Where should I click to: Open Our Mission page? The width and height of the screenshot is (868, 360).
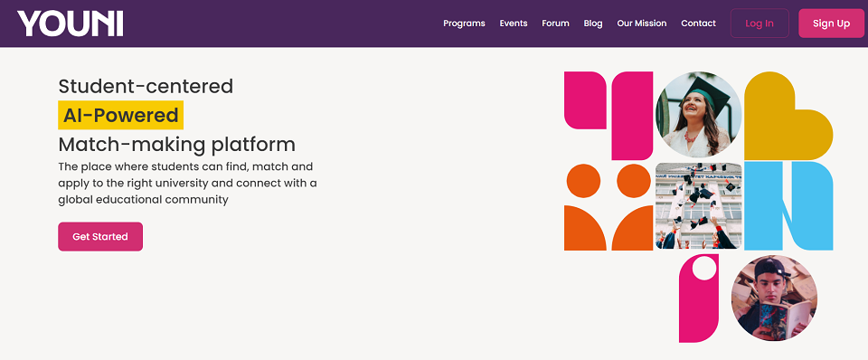642,24
